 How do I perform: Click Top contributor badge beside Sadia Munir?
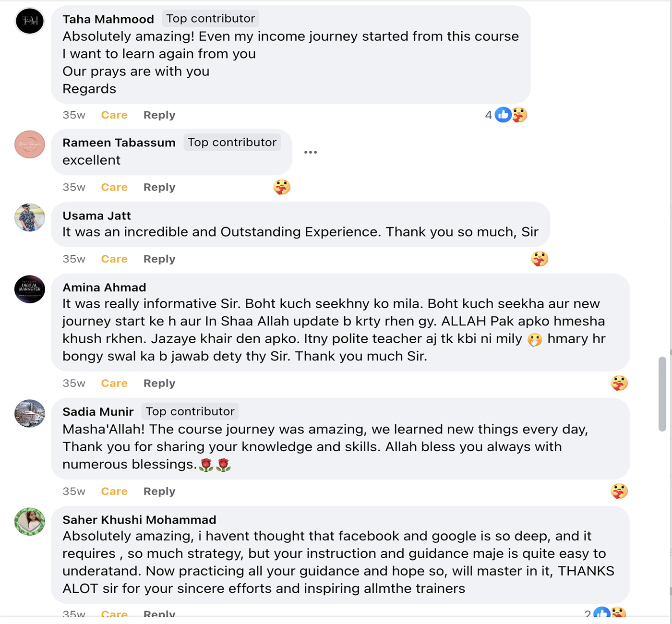190,411
